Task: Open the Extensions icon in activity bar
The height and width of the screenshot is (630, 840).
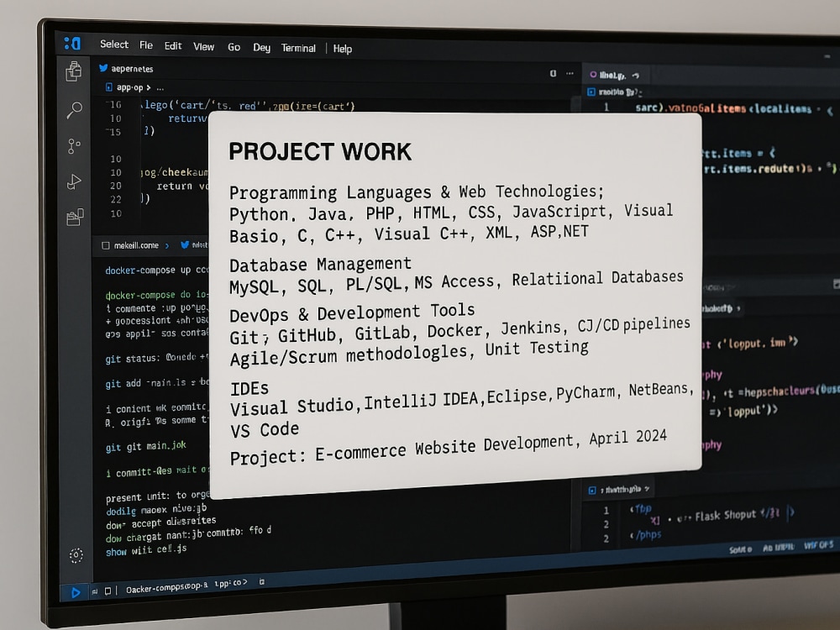Action: [75, 217]
